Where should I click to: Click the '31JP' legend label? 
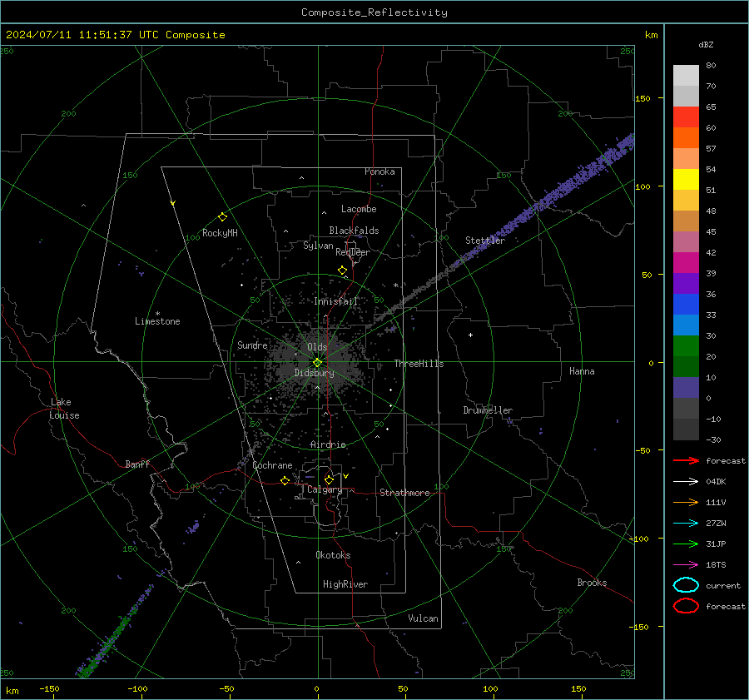pos(716,544)
